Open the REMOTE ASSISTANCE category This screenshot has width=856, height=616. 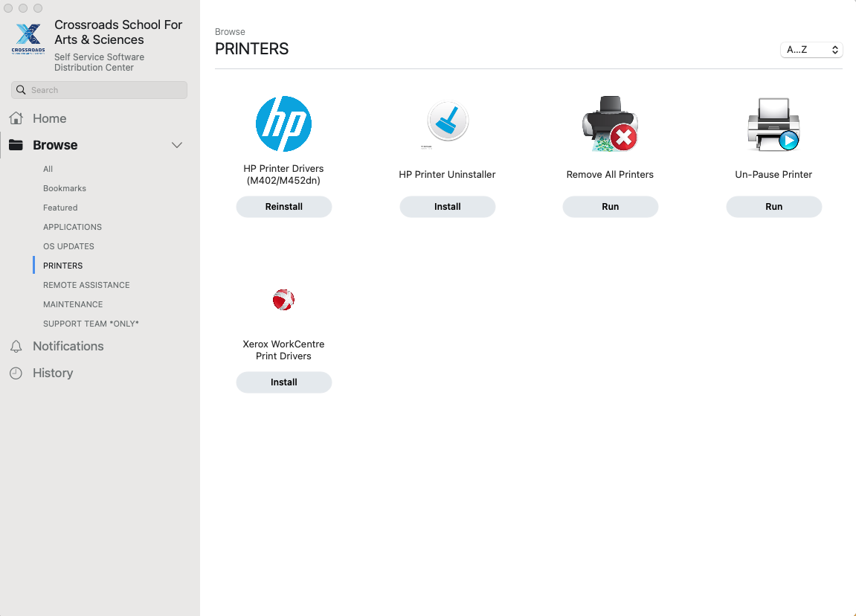coord(86,286)
